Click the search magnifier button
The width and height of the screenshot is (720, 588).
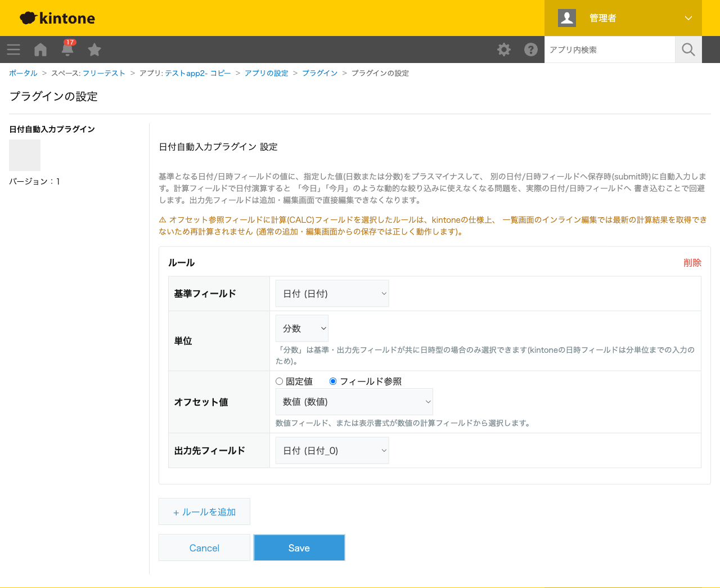(x=688, y=50)
